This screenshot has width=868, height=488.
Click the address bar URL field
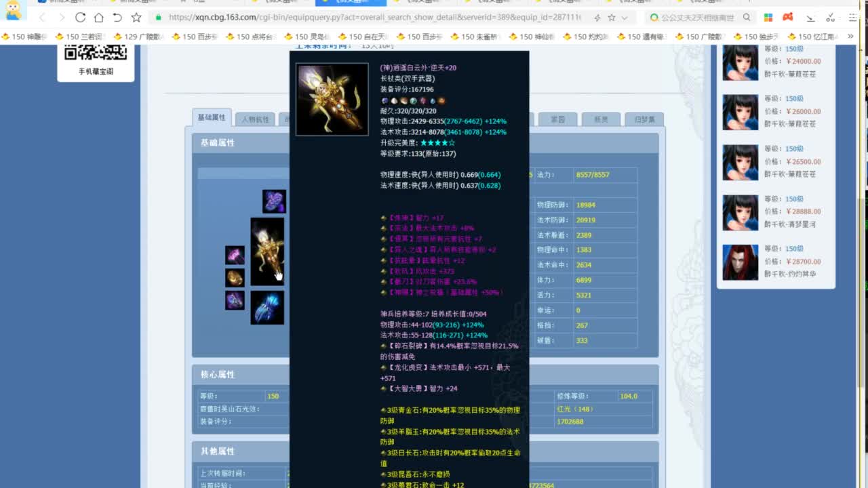(x=374, y=18)
